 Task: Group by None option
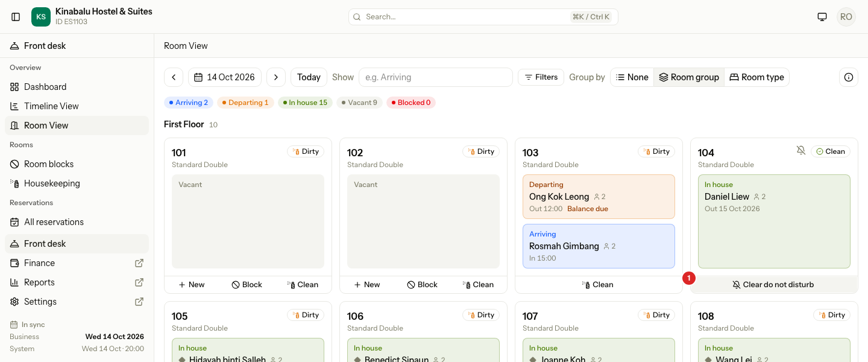pyautogui.click(x=632, y=77)
